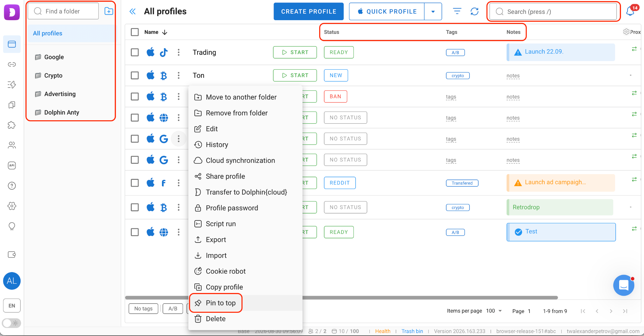Open the three-dot menu for Ton profile

(x=179, y=75)
